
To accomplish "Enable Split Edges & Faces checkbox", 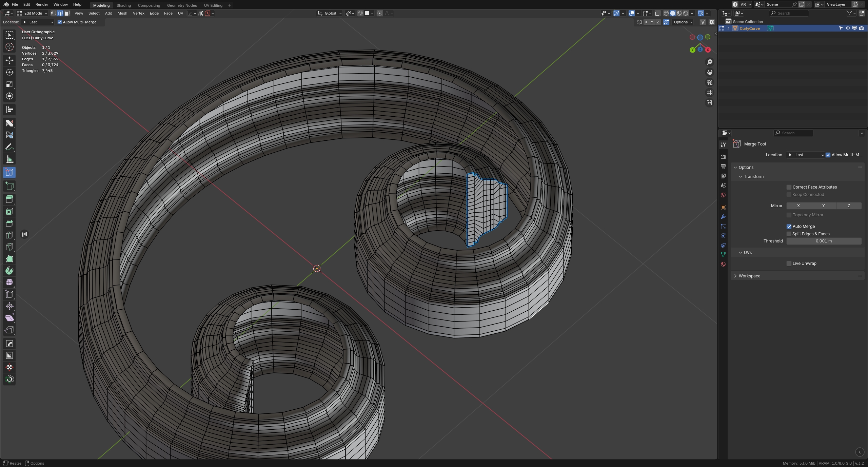I will pyautogui.click(x=789, y=234).
